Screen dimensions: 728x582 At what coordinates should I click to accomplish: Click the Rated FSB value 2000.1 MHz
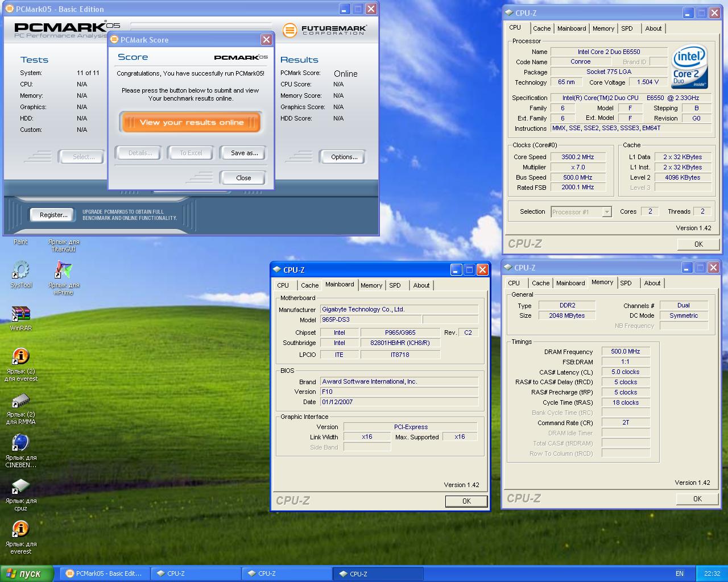[577, 188]
